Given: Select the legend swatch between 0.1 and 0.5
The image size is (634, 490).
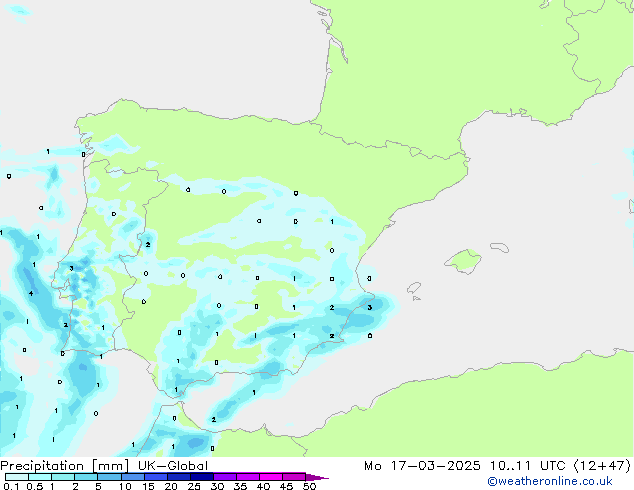Looking at the screenshot, I should pos(17,477).
